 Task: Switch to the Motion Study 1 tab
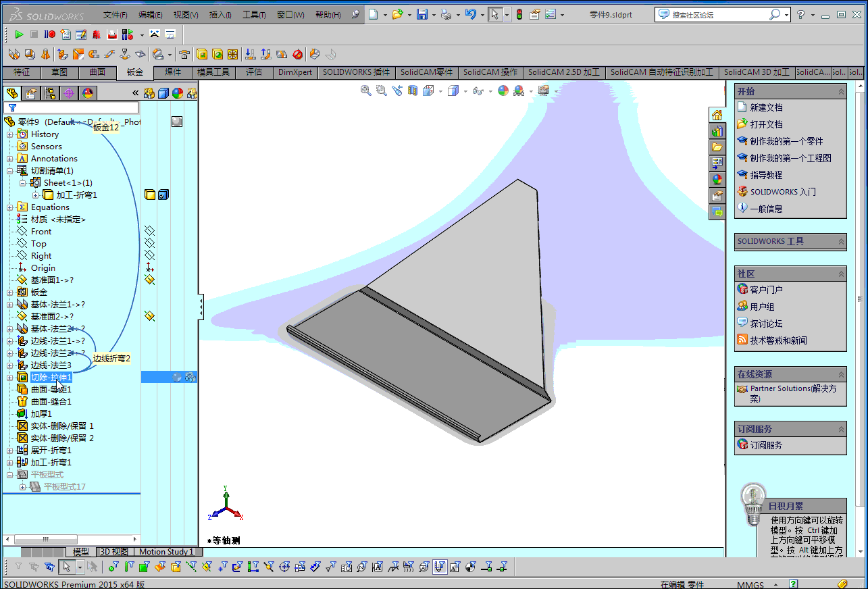click(166, 552)
